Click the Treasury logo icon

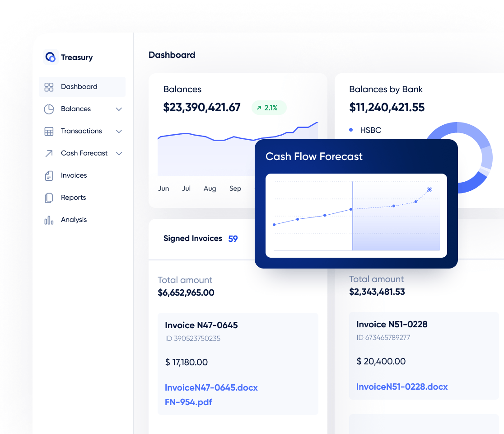(x=51, y=57)
